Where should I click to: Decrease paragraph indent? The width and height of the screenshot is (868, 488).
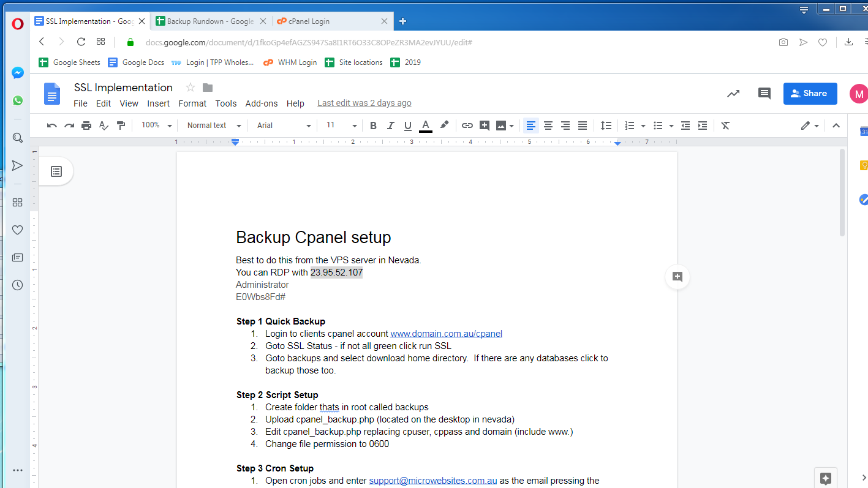pyautogui.click(x=685, y=126)
